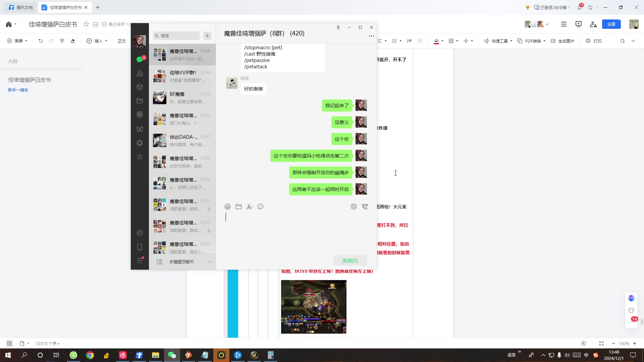Open the presentation mode icon
644x362 pixels.
(579, 24)
